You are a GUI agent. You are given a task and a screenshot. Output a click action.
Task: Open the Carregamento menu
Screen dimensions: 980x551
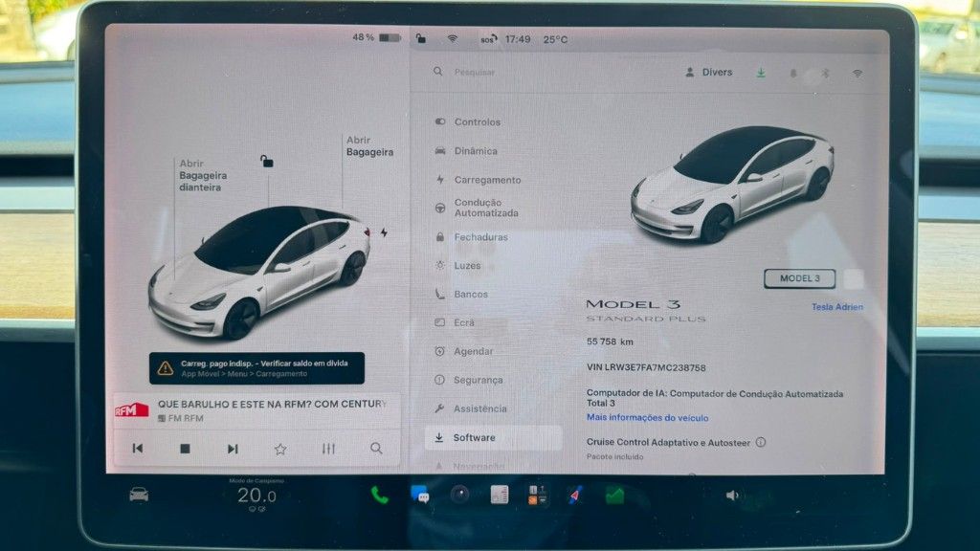pos(487,179)
